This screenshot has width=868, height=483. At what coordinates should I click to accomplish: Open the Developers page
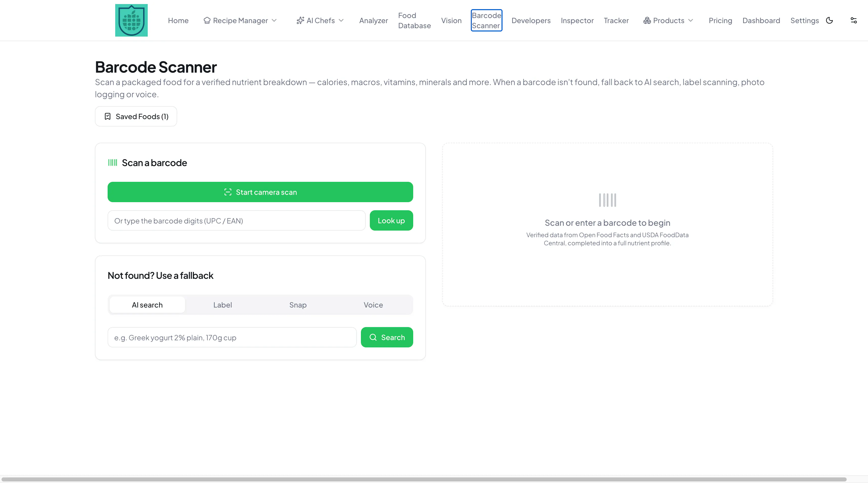point(531,21)
